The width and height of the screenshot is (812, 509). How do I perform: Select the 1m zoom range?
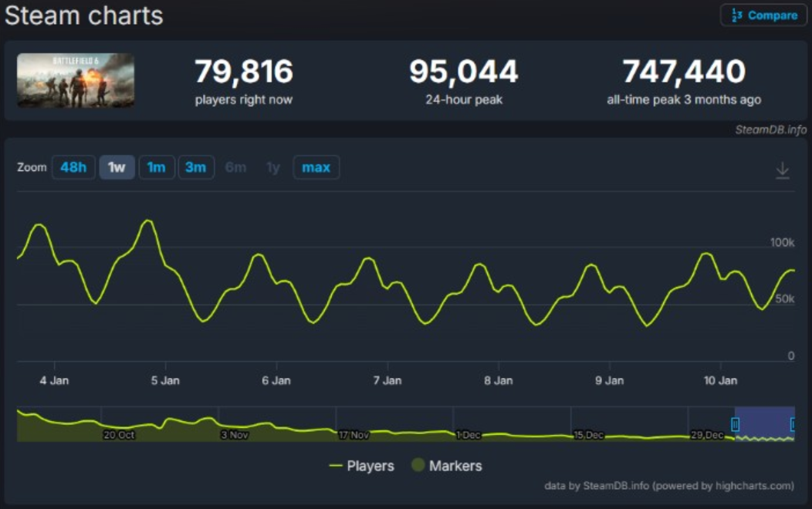coord(156,167)
